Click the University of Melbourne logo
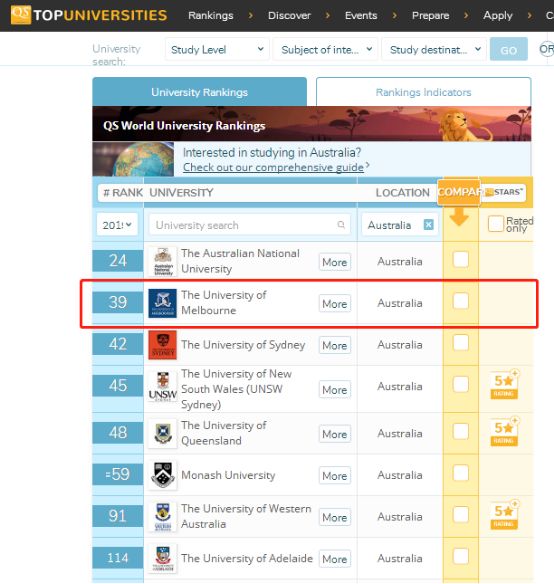Screen dimensions: 554x584 click(162, 303)
